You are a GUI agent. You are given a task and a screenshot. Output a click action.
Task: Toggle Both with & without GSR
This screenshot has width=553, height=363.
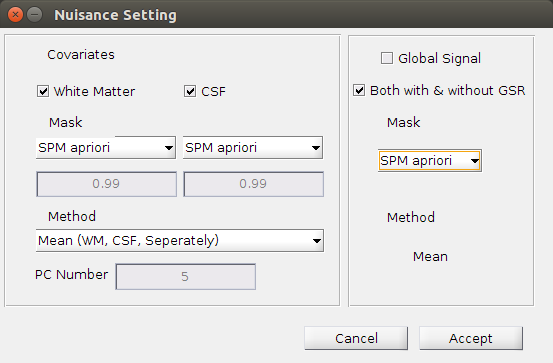pos(359,90)
